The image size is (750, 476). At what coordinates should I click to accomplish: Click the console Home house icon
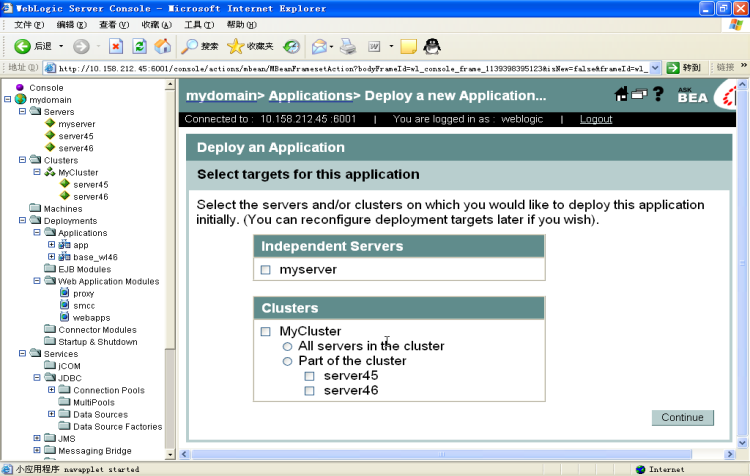(621, 94)
